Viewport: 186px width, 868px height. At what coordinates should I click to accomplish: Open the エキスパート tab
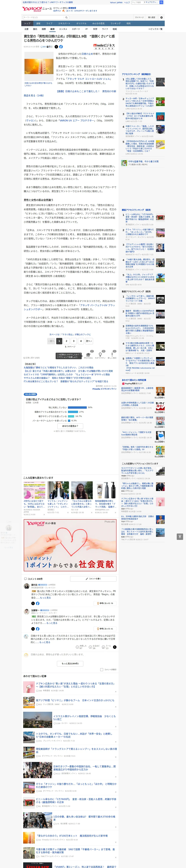64,24
